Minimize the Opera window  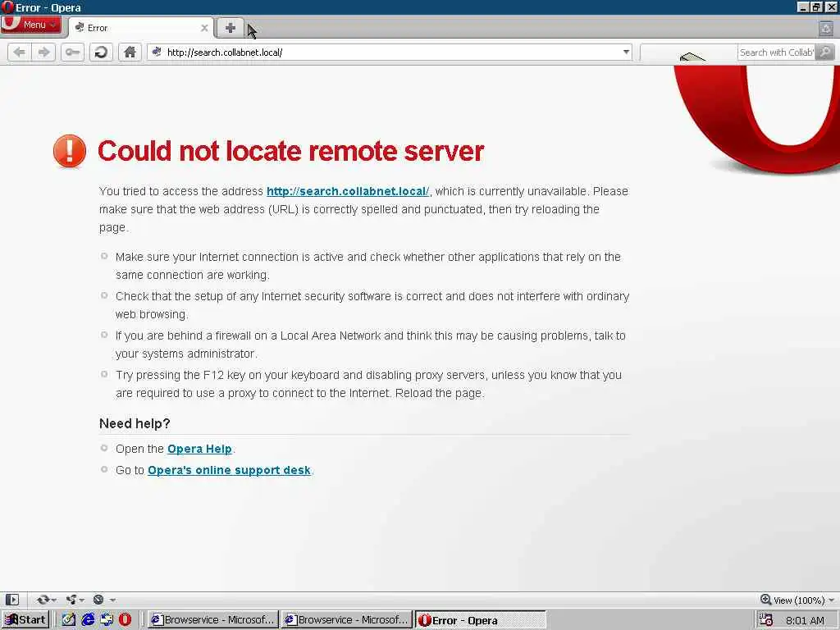tap(803, 7)
